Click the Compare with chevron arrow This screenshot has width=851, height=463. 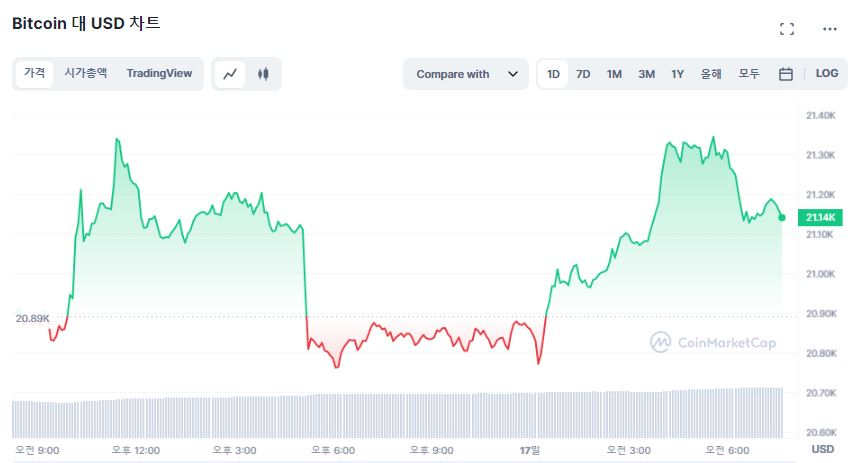(513, 74)
